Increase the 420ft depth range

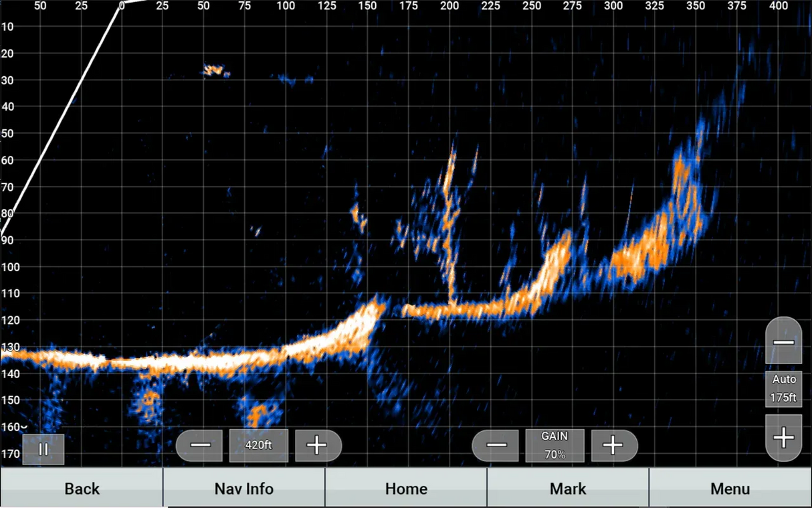click(x=318, y=445)
